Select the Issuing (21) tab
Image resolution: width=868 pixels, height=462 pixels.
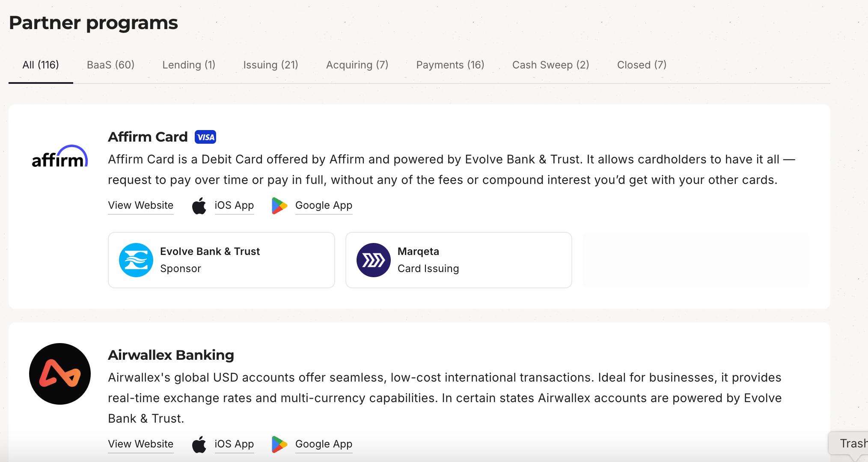pyautogui.click(x=271, y=65)
